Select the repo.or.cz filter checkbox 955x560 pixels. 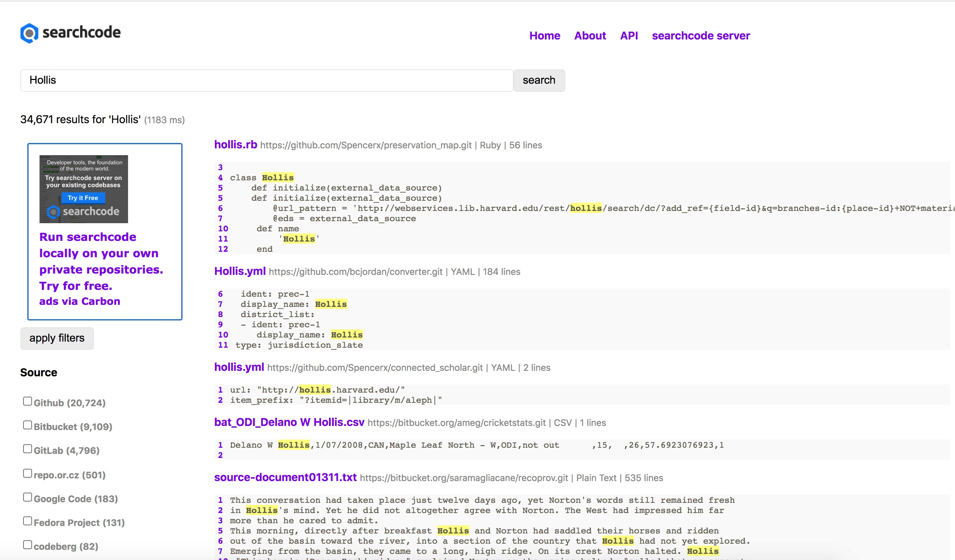point(27,473)
